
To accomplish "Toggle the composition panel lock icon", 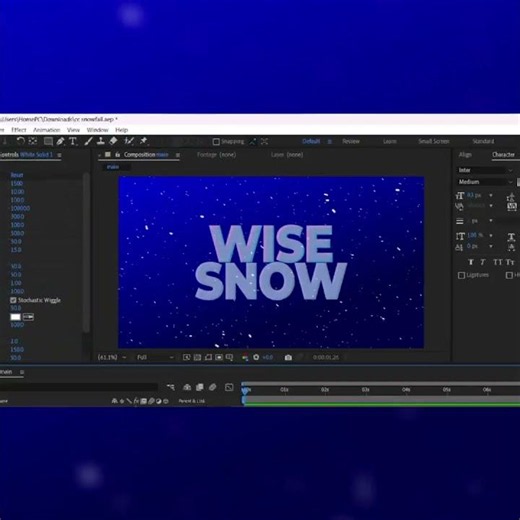I will click(x=117, y=155).
